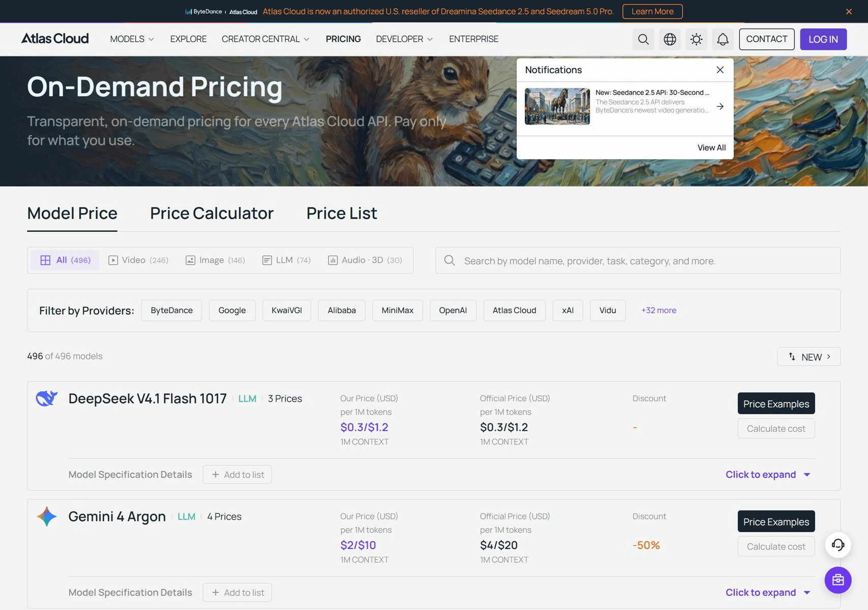Image resolution: width=868 pixels, height=610 pixels.
Task: Open the Seedance 2.5 notification thumbnail
Action: pyautogui.click(x=557, y=106)
